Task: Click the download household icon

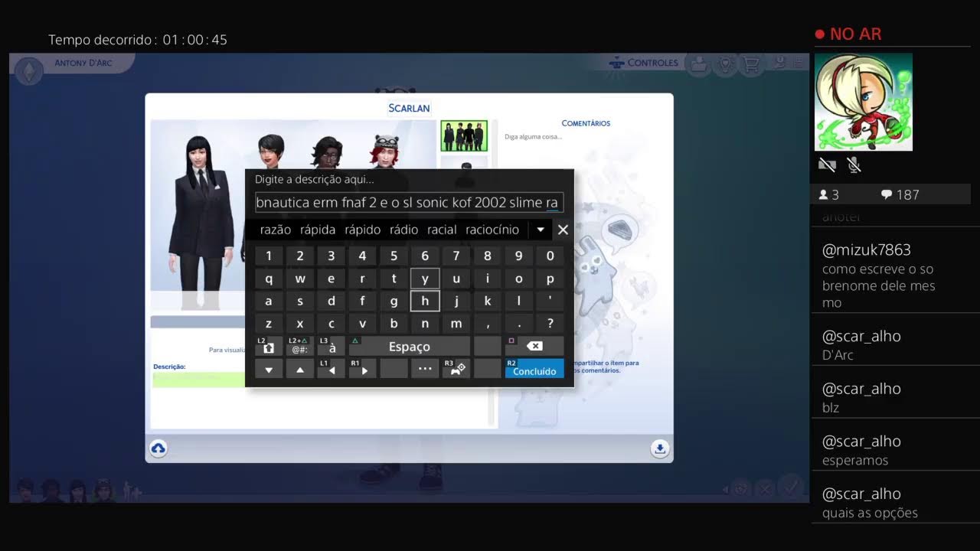Action: 660,448
